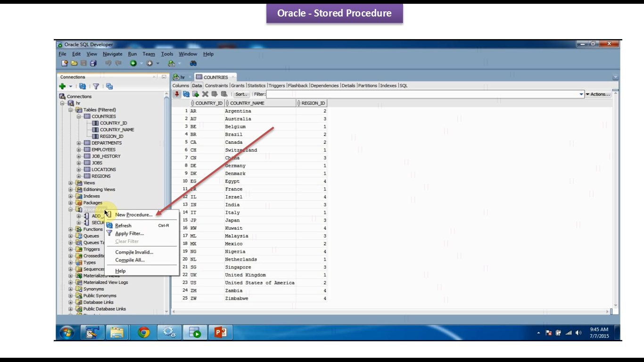Open the SQL Worksheet toolbar icon
Screen dimensions: 644x362
click(171, 63)
